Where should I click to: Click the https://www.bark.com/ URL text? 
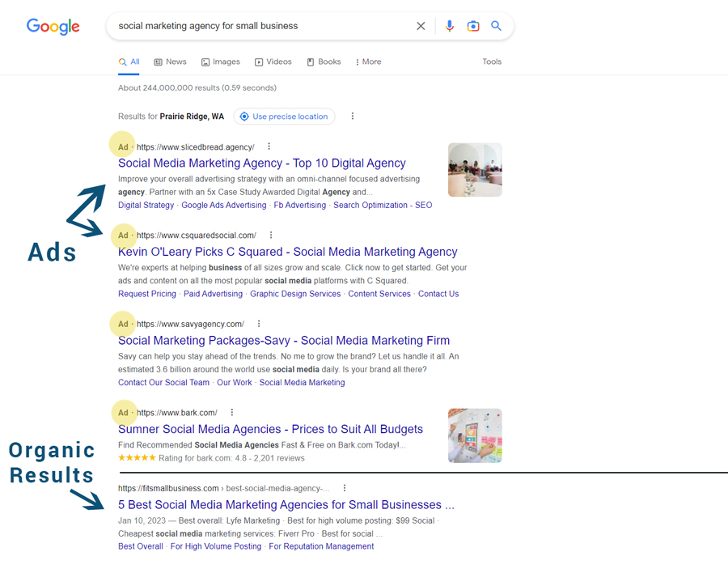(177, 413)
